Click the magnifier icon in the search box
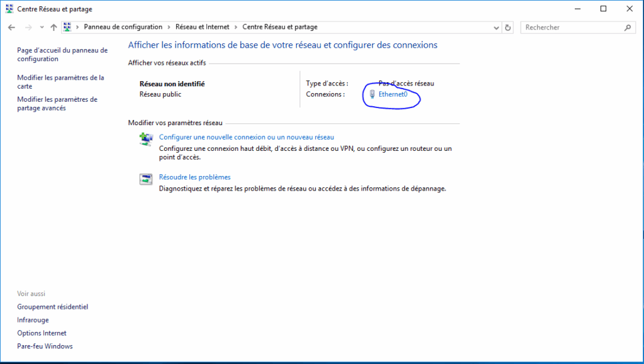This screenshot has width=644, height=364. point(627,28)
